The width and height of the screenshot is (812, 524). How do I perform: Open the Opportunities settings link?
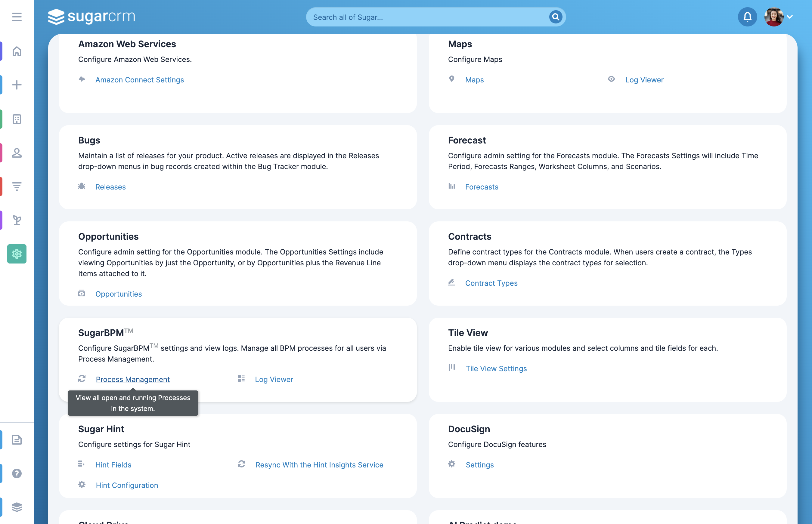[119, 294]
